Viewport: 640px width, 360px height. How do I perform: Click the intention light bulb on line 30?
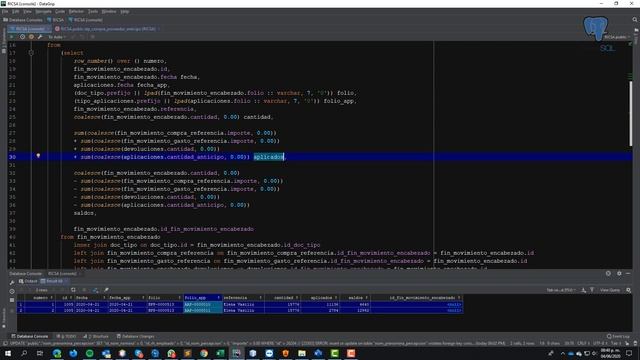click(x=38, y=156)
